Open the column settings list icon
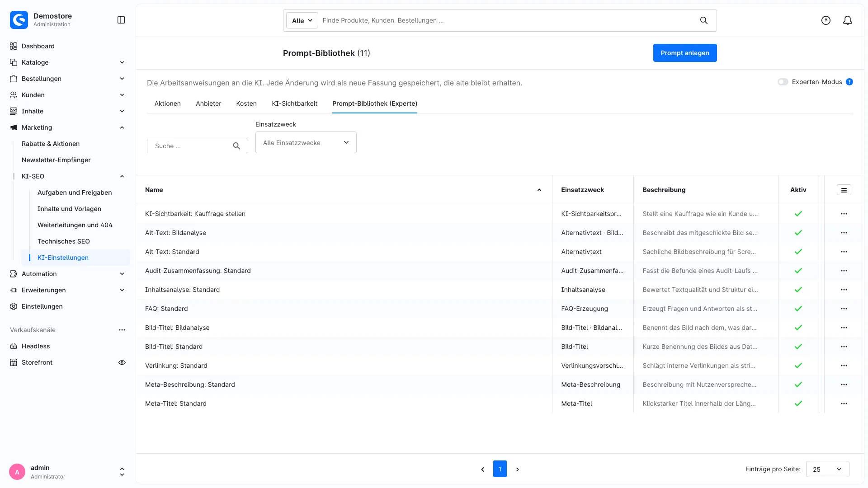 pos(844,190)
